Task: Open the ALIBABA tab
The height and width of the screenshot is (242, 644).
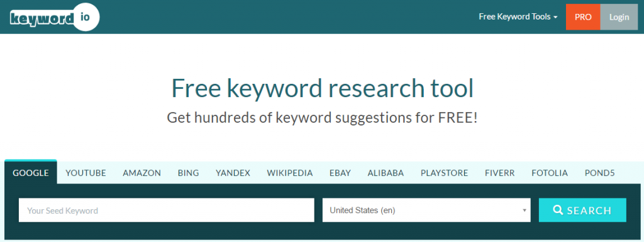Action: click(386, 173)
